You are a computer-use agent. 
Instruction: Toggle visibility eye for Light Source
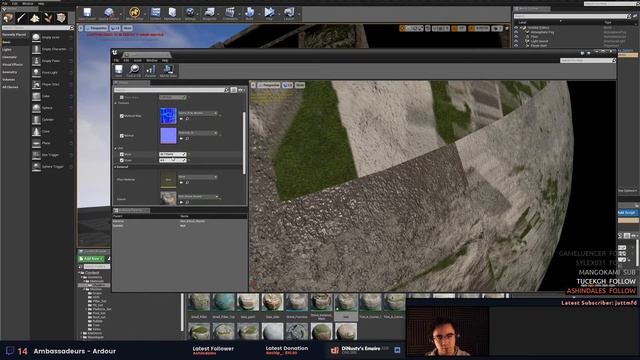tap(516, 41)
